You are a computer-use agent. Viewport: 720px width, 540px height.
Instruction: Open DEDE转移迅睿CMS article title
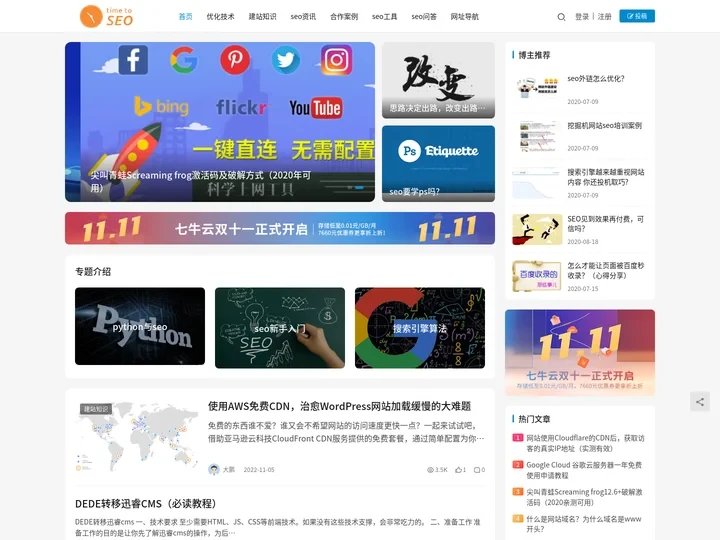point(146,504)
